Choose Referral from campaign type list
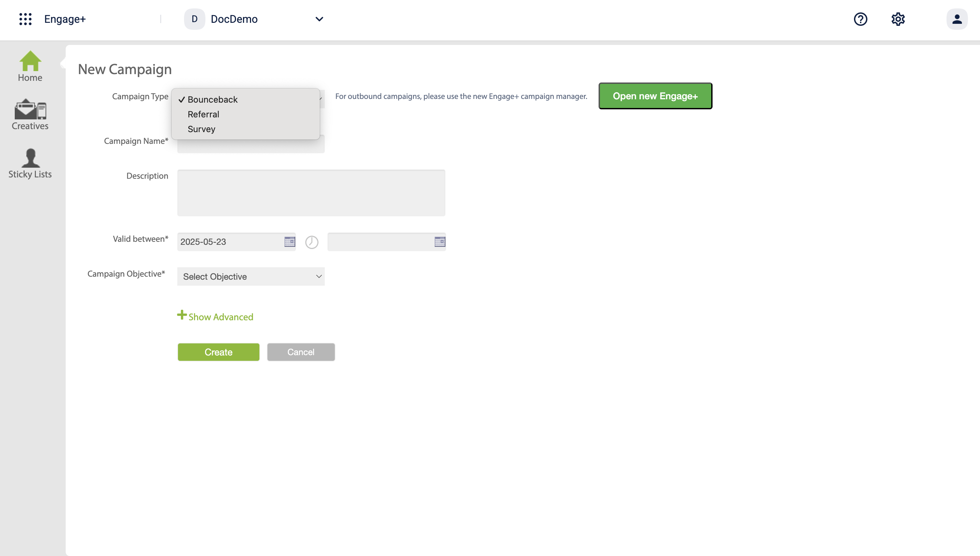Viewport: 980px width, 556px height. tap(203, 114)
